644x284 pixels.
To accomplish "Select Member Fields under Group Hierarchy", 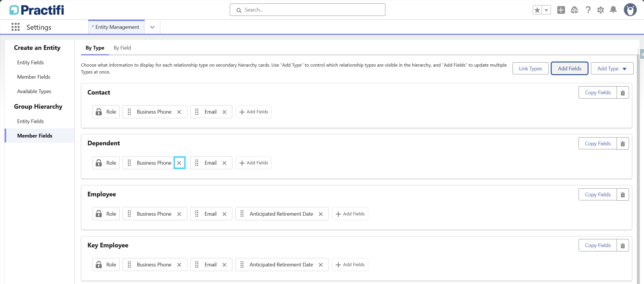I will pos(39,136).
